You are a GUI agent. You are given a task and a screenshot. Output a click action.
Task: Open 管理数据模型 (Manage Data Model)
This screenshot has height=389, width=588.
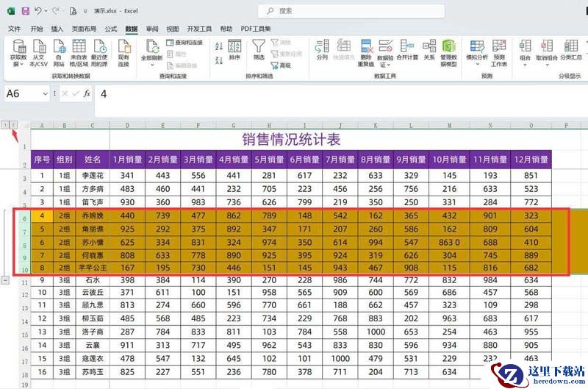pyautogui.click(x=449, y=53)
